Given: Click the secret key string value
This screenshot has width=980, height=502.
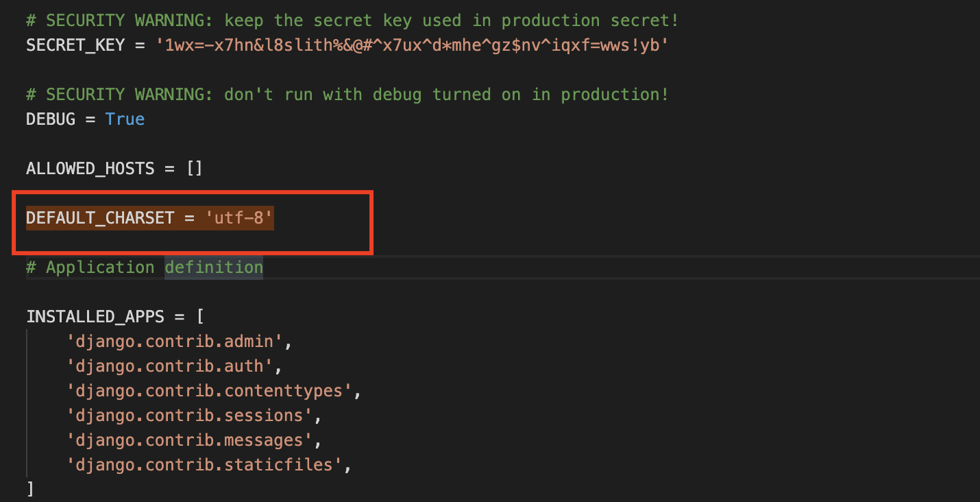Looking at the screenshot, I should (412, 45).
